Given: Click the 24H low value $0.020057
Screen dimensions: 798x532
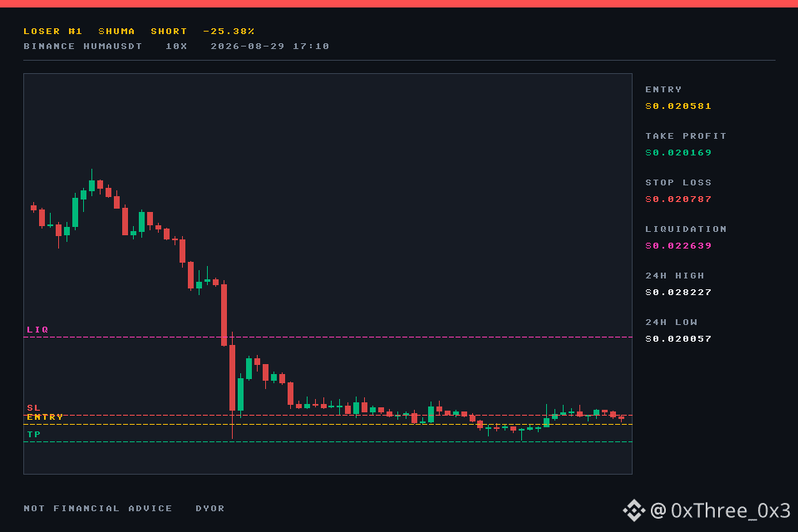Looking at the screenshot, I should coord(678,339).
